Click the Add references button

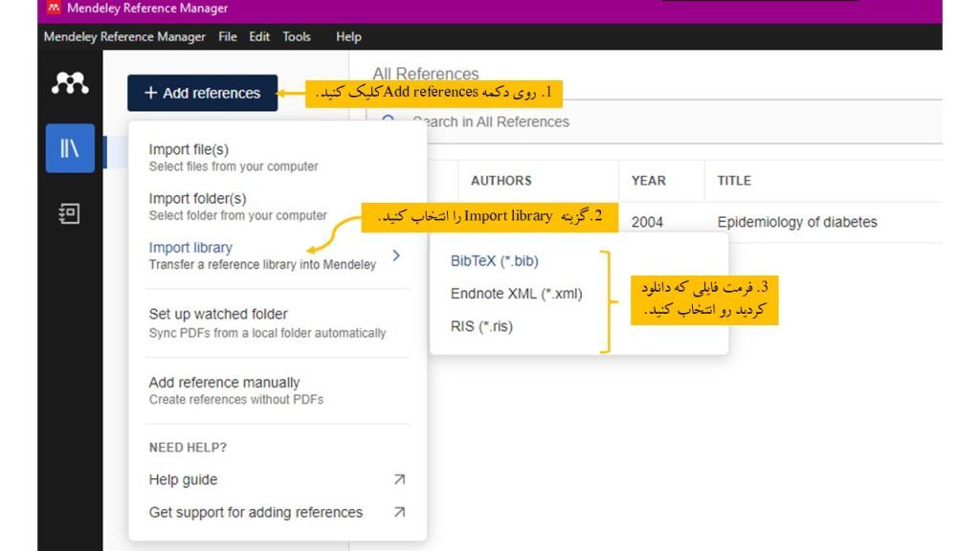(202, 94)
